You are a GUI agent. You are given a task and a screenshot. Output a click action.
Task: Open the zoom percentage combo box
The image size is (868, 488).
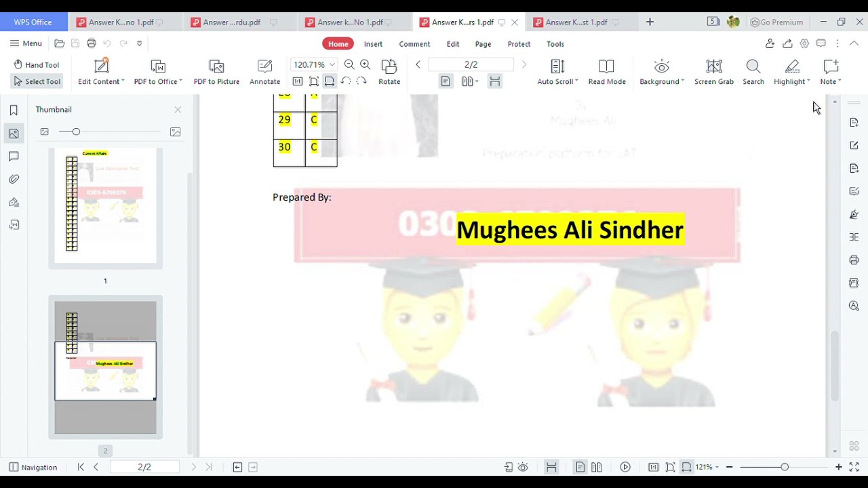[313, 64]
